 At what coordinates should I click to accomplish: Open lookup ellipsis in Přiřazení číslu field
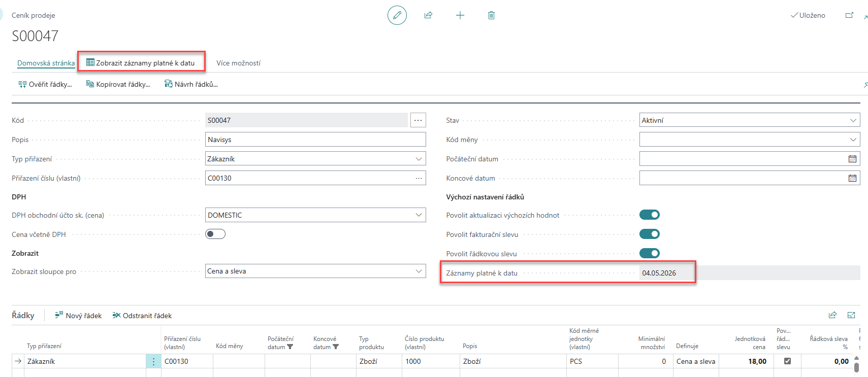(419, 178)
